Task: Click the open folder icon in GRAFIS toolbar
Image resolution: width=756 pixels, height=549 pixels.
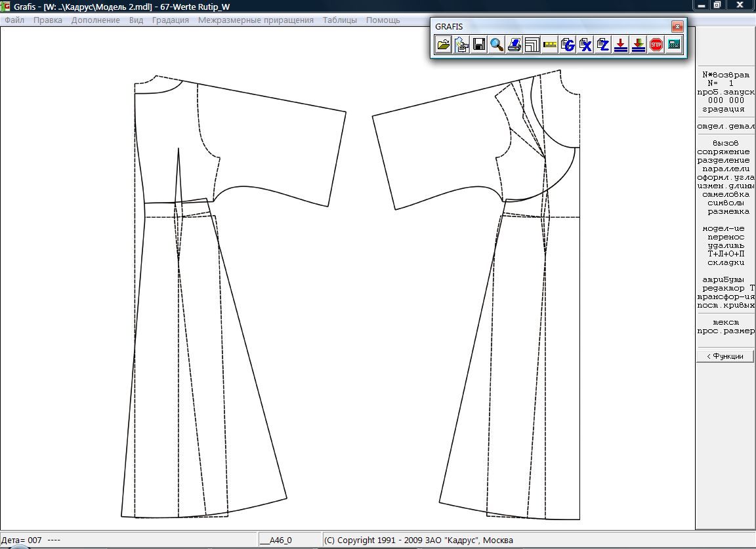Action: click(444, 45)
